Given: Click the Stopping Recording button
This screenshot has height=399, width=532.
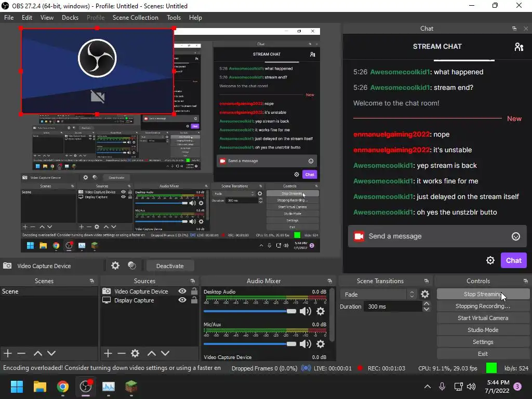Looking at the screenshot, I should (483, 306).
